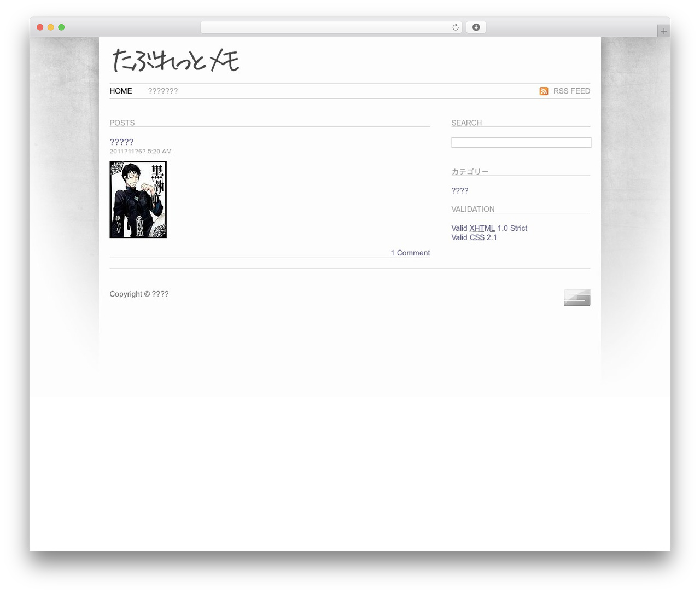Click the RSS feed orange icon

544,91
